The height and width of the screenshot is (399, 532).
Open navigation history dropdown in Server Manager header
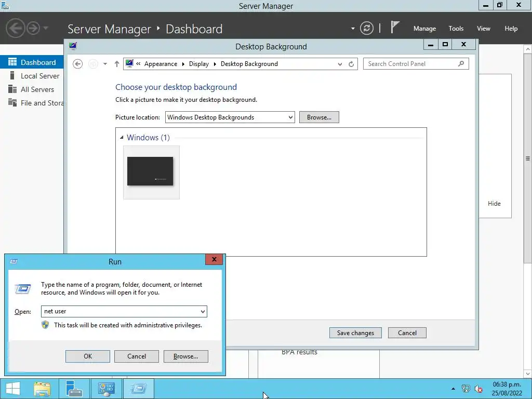46,28
